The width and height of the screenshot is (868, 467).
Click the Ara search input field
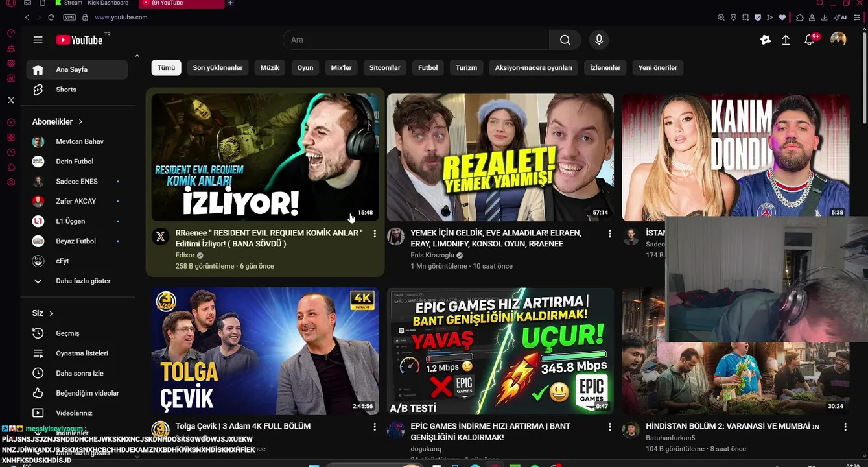416,40
